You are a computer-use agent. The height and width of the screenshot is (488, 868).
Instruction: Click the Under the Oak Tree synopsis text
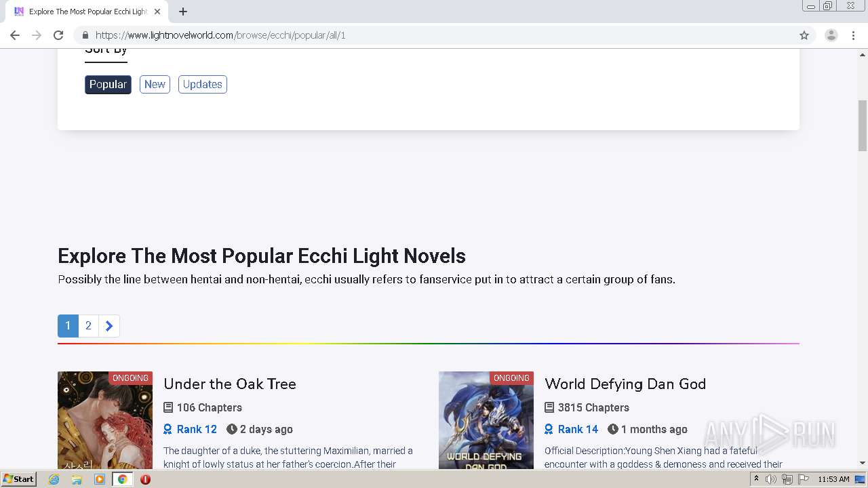[288, 457]
